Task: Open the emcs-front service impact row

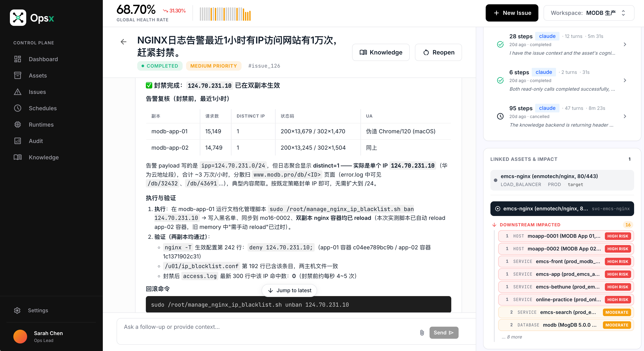Action: tap(566, 262)
